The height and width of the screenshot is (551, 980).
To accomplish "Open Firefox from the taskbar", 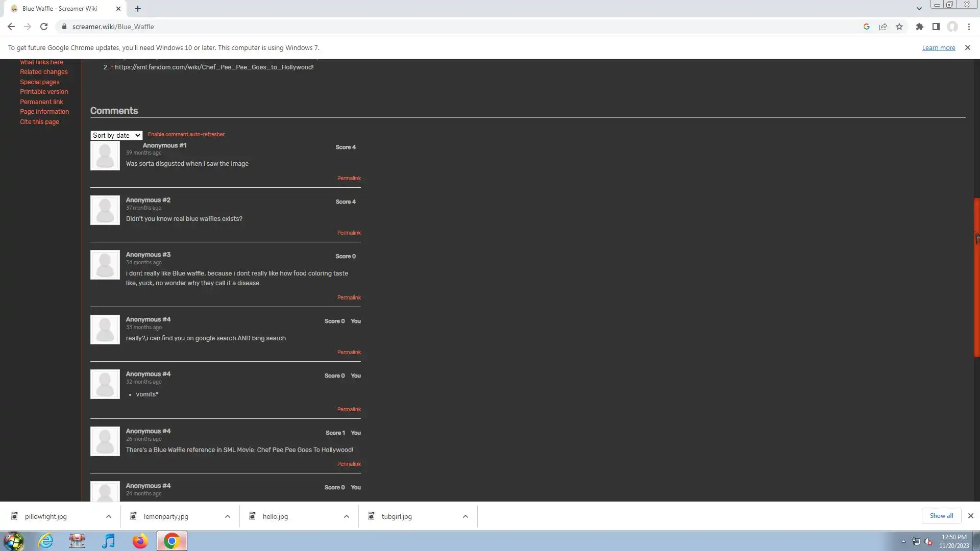I will coord(140,541).
